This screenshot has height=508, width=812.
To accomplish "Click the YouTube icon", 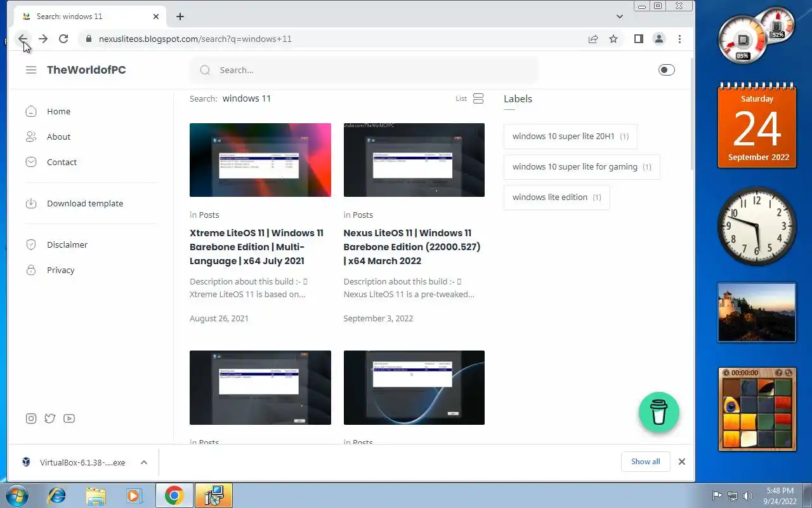I will (x=69, y=418).
